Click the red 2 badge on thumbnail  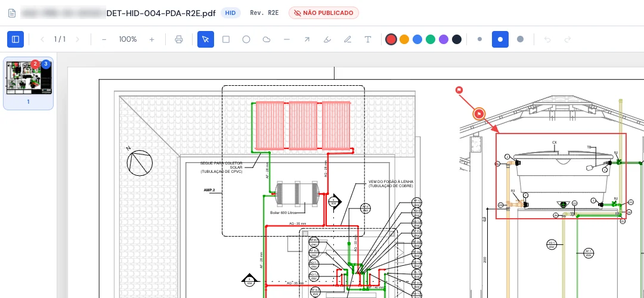[x=35, y=64]
